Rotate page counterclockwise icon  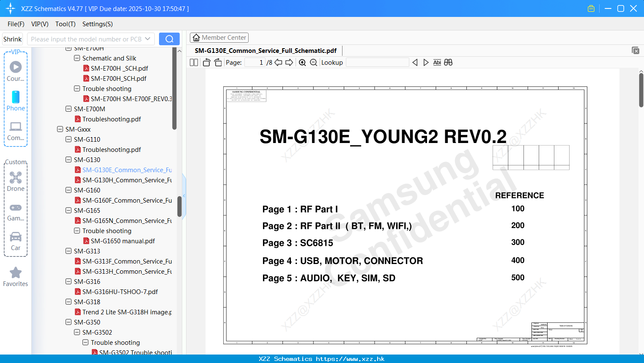pos(206,62)
